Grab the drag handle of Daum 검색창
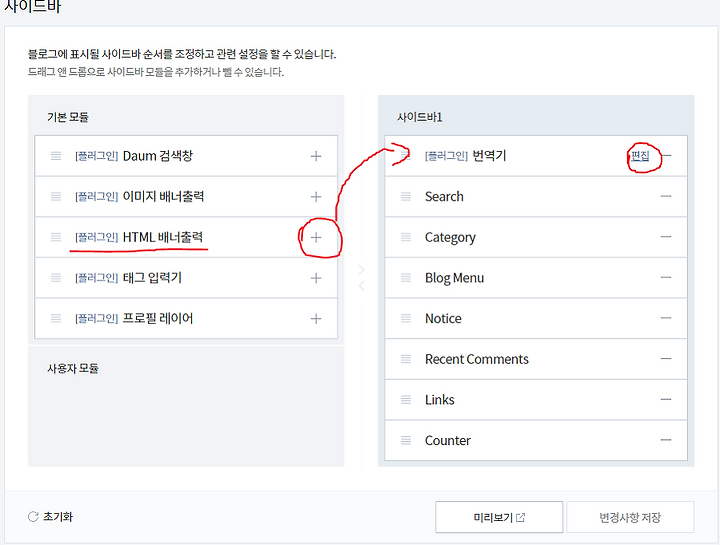 coord(56,156)
